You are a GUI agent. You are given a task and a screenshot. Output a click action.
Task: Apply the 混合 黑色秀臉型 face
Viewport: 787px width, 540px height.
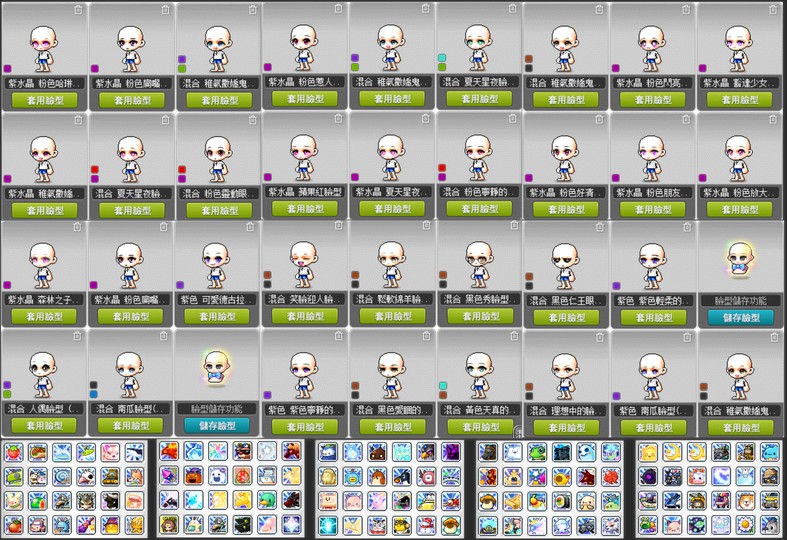[480, 316]
